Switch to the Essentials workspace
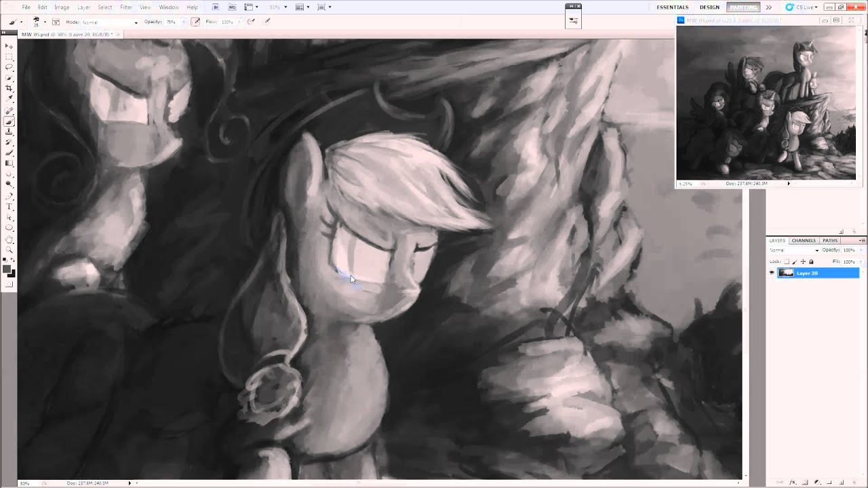 coord(672,7)
